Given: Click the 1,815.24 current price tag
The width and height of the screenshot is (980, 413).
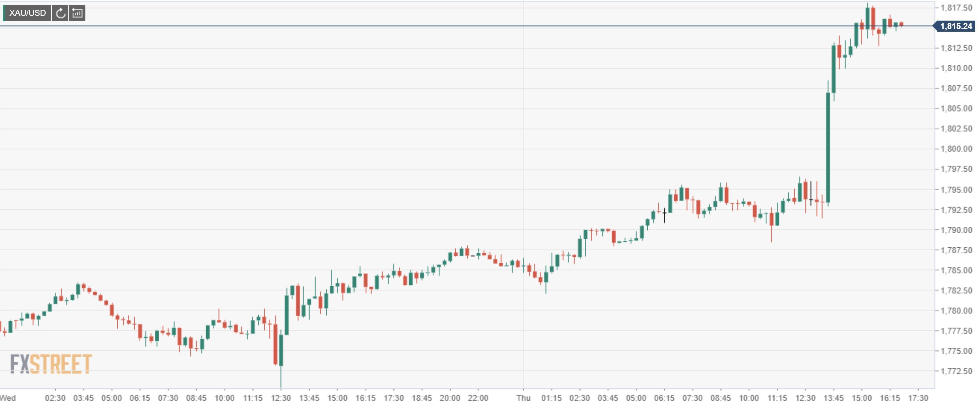Looking at the screenshot, I should pyautogui.click(x=956, y=26).
